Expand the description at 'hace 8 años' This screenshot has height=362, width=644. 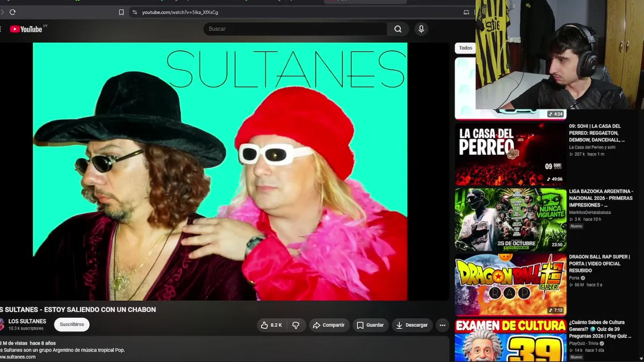[43, 343]
